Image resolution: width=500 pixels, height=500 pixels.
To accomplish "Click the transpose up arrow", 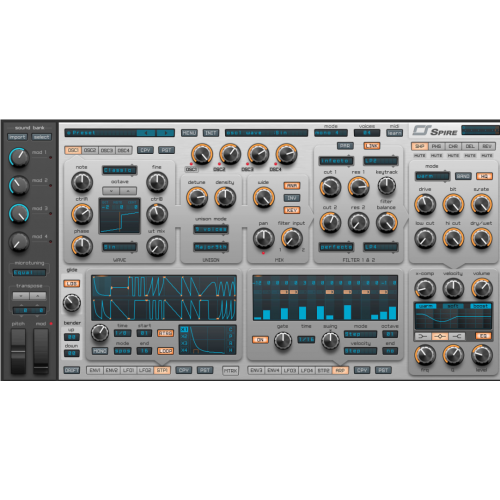I will [38, 296].
